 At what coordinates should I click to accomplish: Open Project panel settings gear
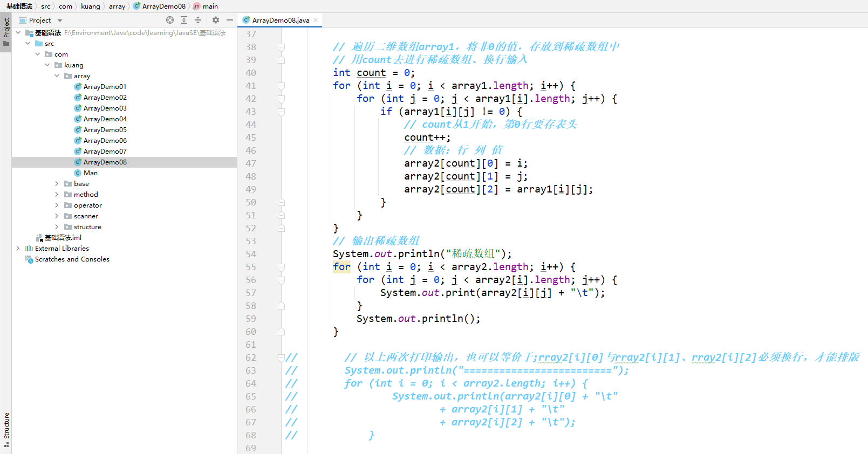click(x=216, y=20)
